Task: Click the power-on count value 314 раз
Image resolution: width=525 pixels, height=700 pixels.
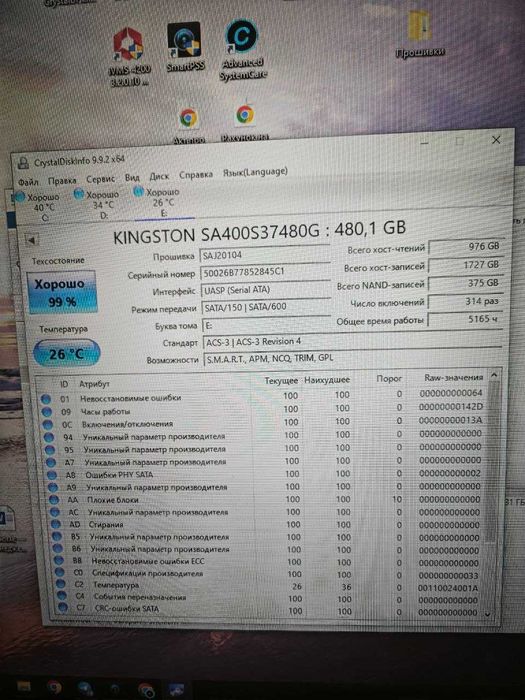Action: 464,301
